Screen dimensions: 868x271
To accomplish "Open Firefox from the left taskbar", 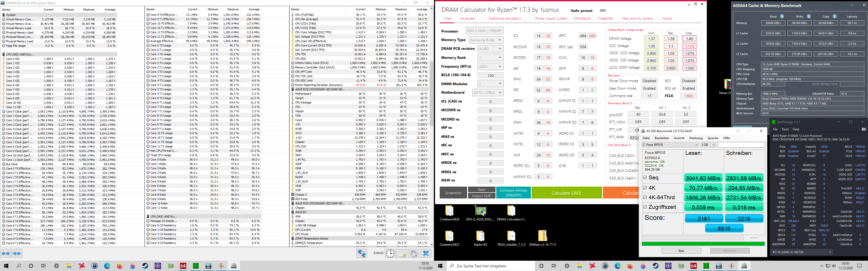I will (120, 266).
